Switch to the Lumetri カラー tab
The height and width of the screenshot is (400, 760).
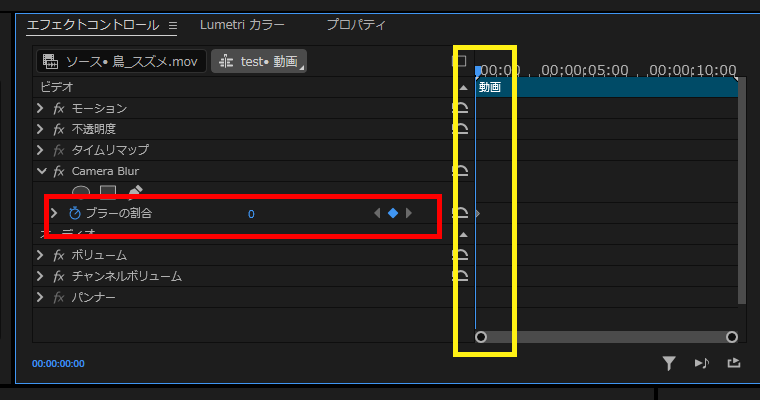coord(242,25)
